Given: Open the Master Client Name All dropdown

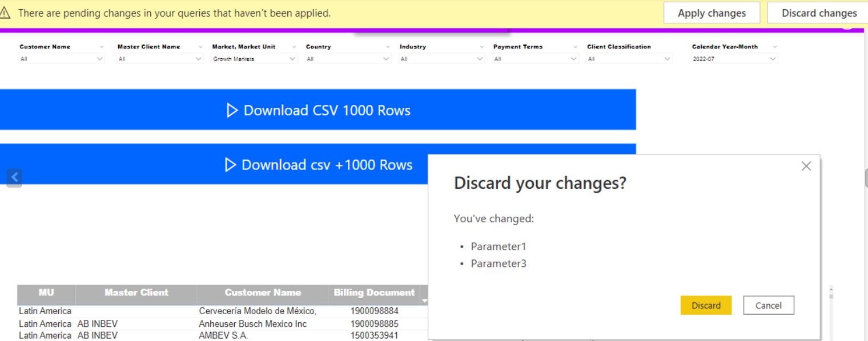Looking at the screenshot, I should pos(160,59).
